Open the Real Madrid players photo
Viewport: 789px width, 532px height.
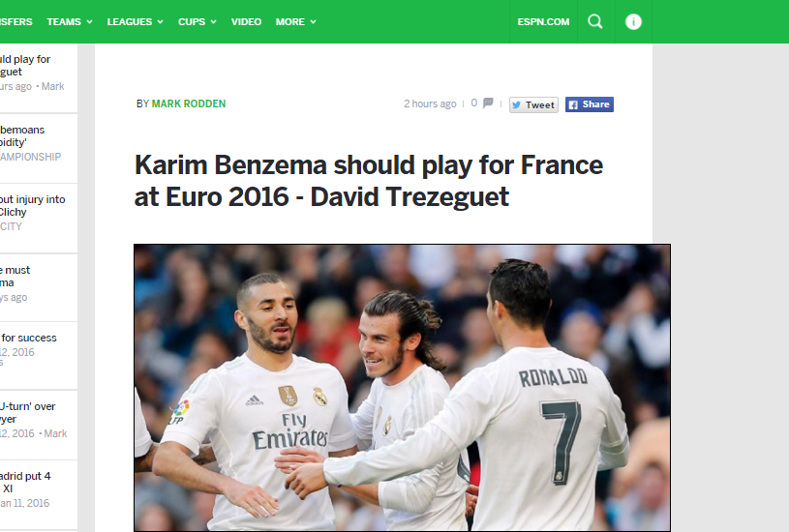tap(402, 387)
